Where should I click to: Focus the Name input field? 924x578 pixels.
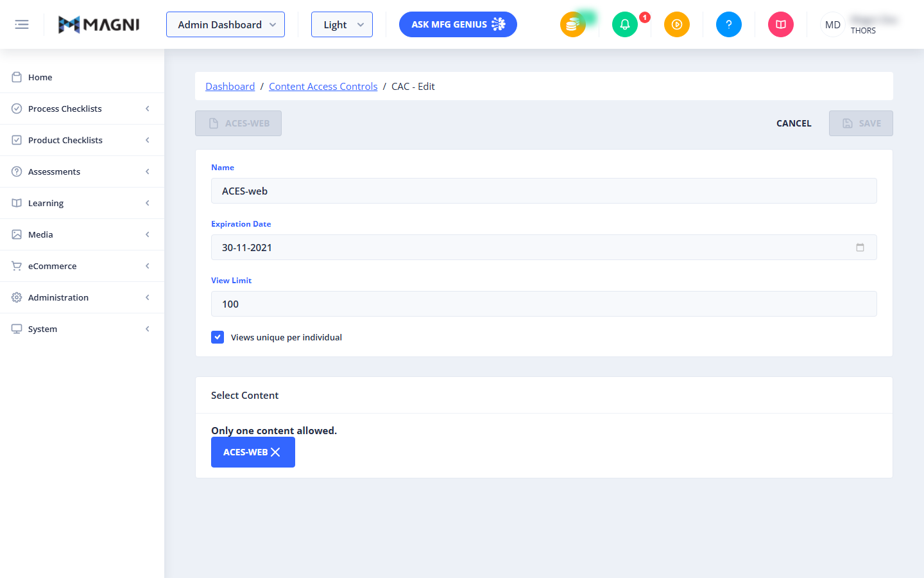544,191
